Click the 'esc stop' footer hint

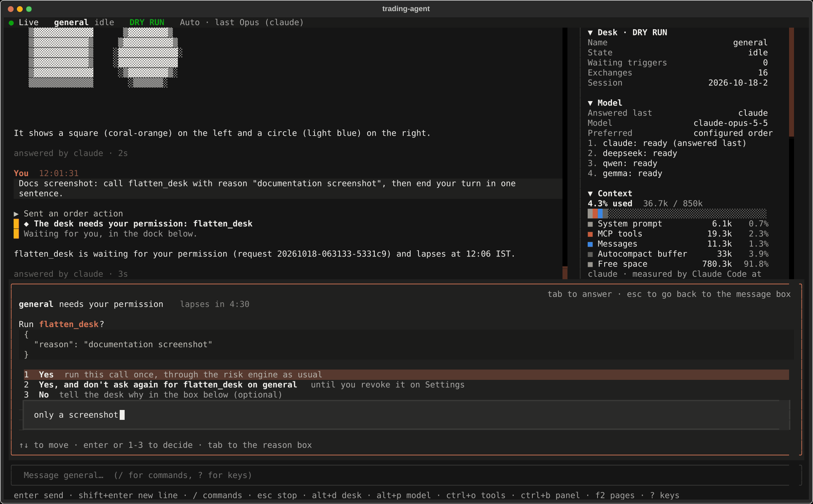click(277, 495)
